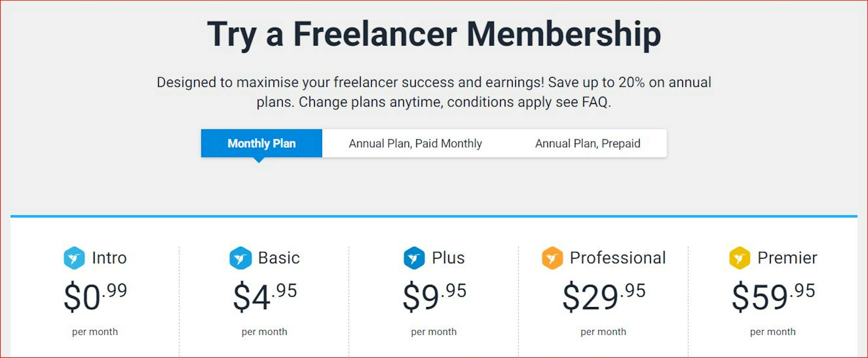Click the Premier plan title

(x=787, y=258)
